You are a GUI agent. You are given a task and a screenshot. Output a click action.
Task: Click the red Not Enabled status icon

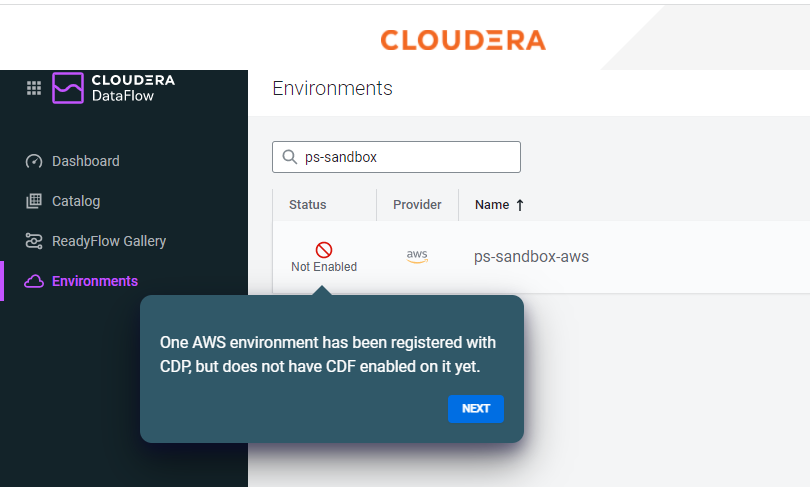324,250
